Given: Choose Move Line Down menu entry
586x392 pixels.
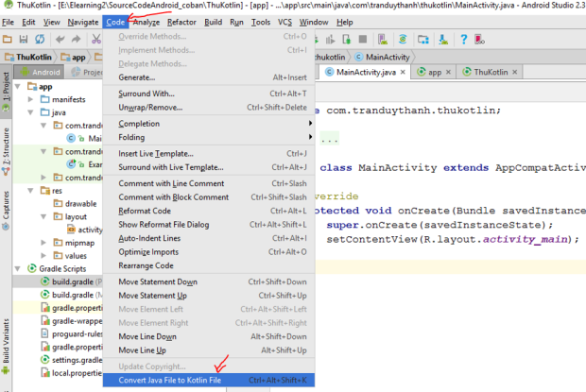Looking at the screenshot, I should 209,337.
